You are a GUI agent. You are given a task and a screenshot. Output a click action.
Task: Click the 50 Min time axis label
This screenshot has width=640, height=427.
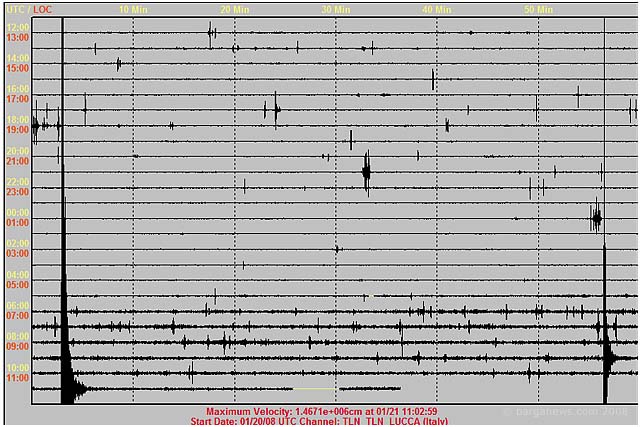(538, 9)
